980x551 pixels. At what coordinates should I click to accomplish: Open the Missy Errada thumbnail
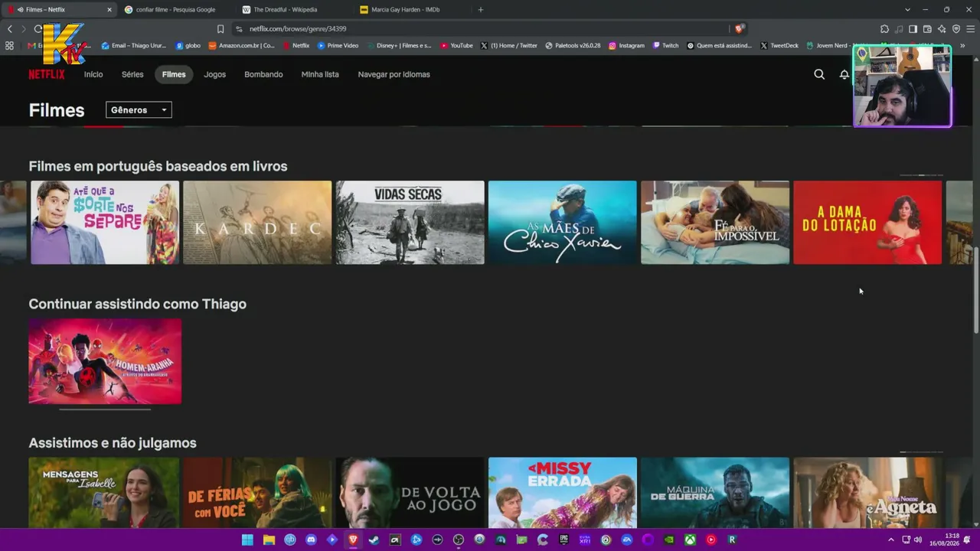pos(563,493)
